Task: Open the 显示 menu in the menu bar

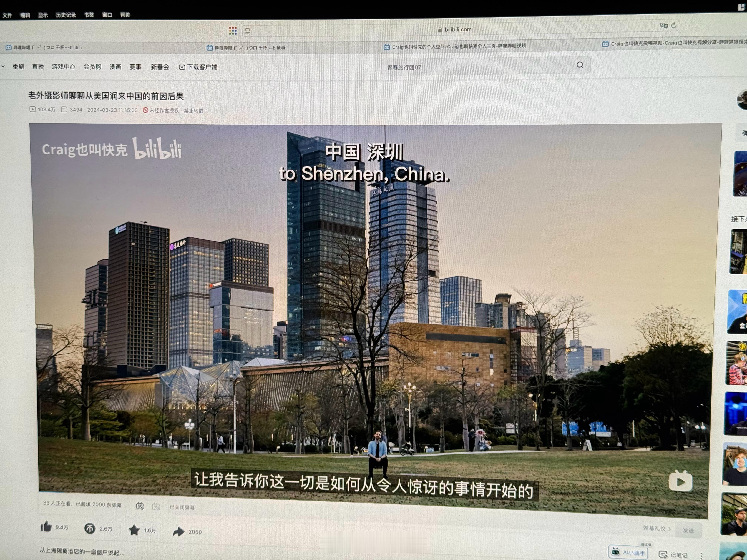Action: pyautogui.click(x=43, y=15)
